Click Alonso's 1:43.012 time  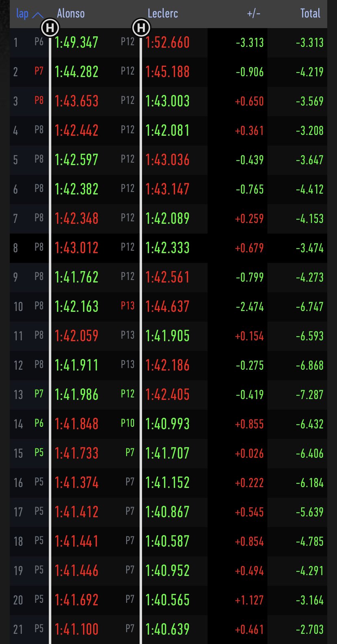tap(77, 248)
